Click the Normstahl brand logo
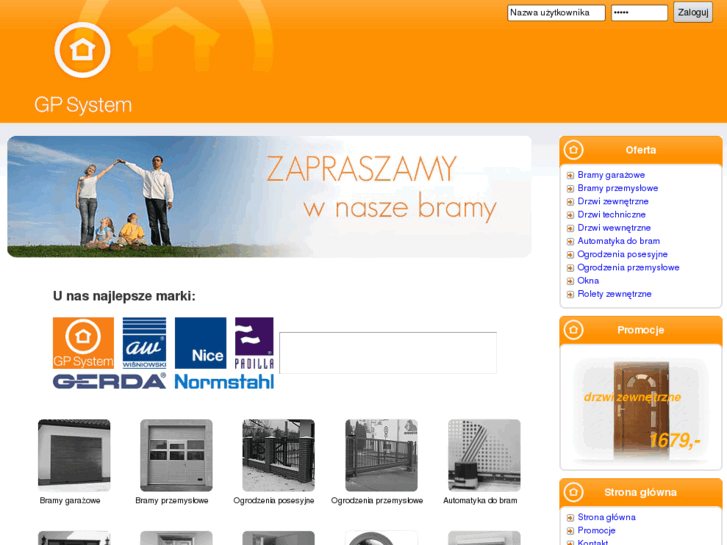 (224, 381)
